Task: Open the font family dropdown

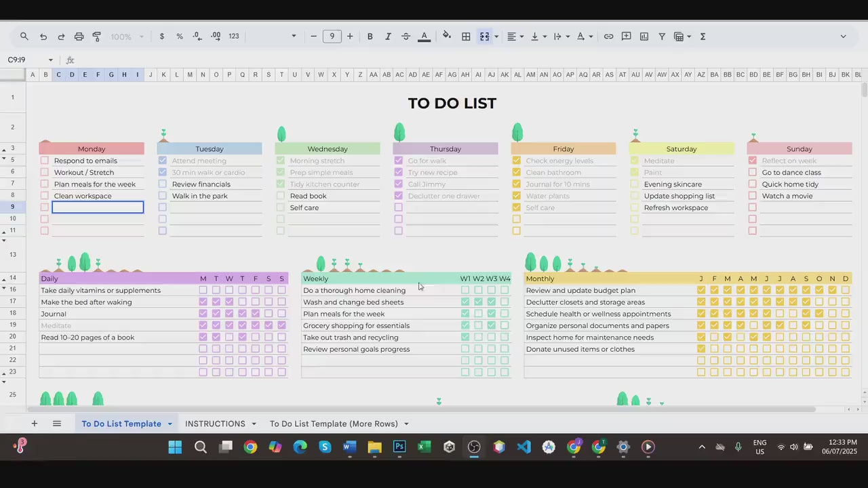Action: pos(293,37)
